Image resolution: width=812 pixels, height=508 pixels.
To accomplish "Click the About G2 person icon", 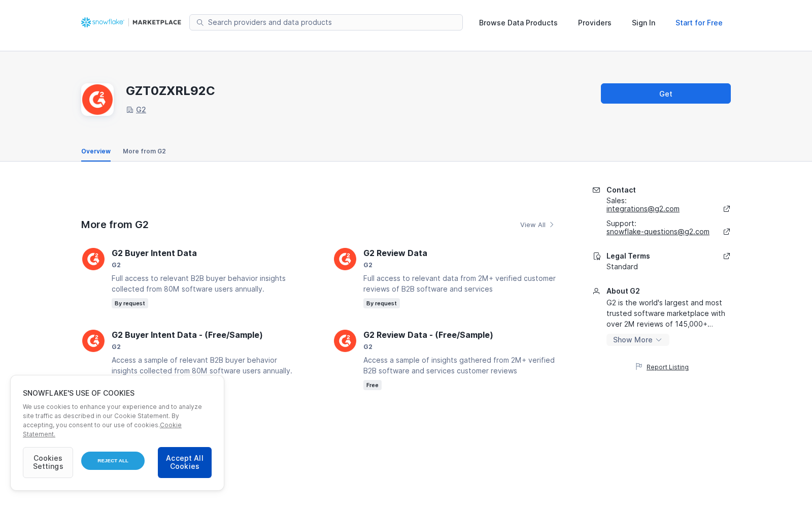I will (x=596, y=291).
